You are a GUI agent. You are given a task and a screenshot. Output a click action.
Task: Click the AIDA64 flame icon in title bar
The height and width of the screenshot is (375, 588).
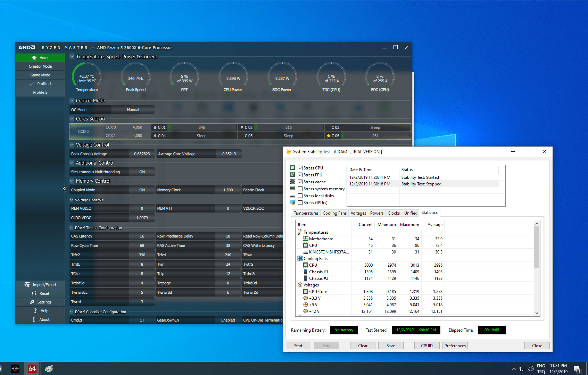289,152
